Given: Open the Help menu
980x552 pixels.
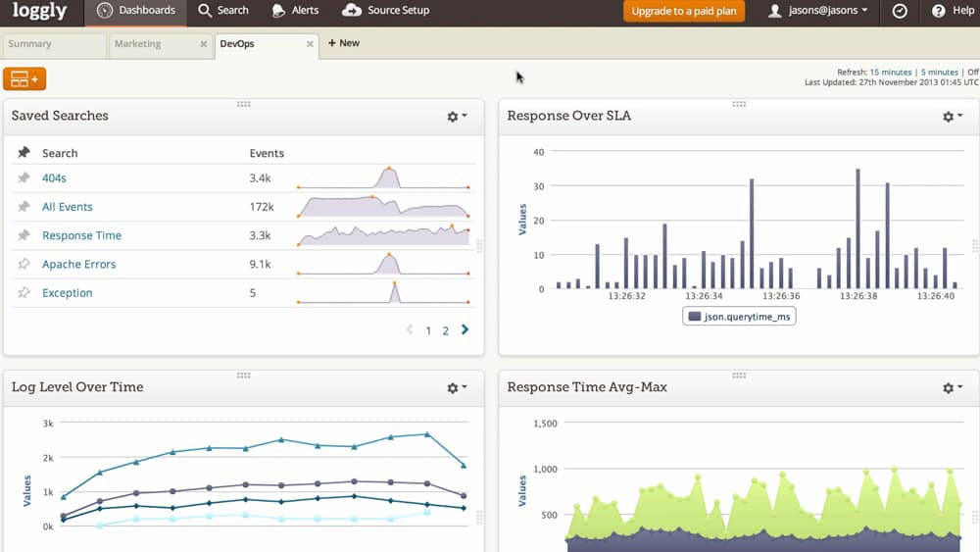Looking at the screenshot, I should pyautogui.click(x=954, y=11).
